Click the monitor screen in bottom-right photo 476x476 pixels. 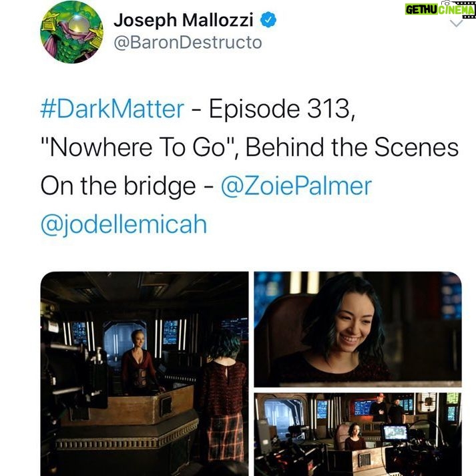pos(395,433)
